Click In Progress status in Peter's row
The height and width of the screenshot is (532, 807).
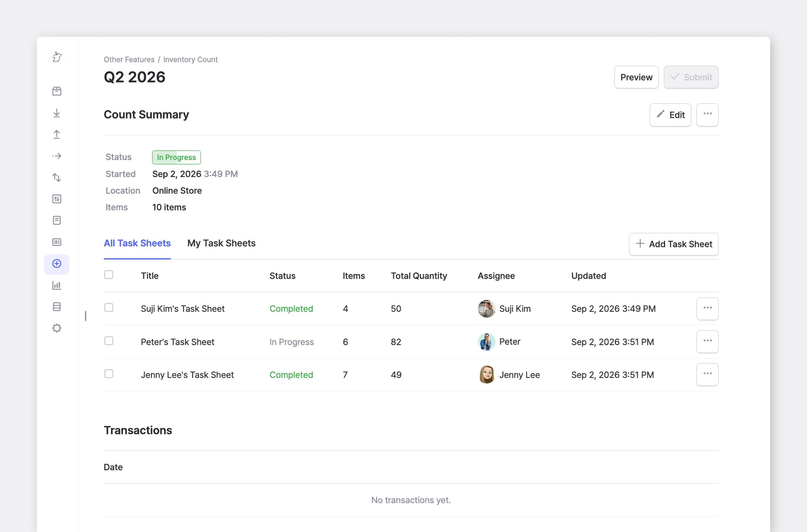[x=292, y=342]
